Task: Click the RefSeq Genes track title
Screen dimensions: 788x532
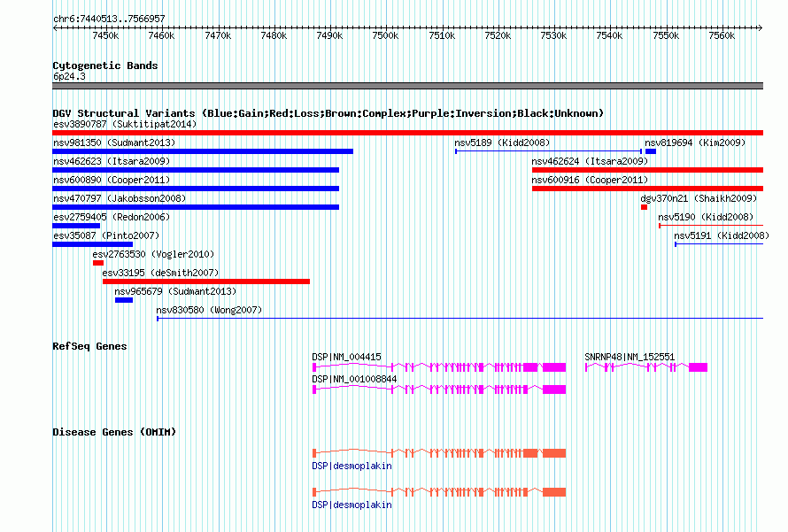Action: coord(89,346)
